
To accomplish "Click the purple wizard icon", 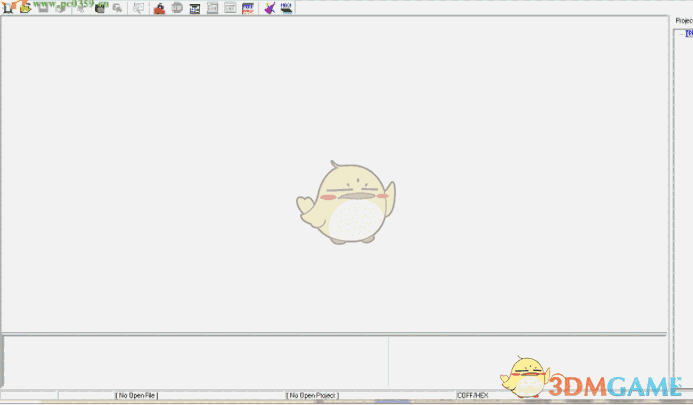I will [269, 8].
